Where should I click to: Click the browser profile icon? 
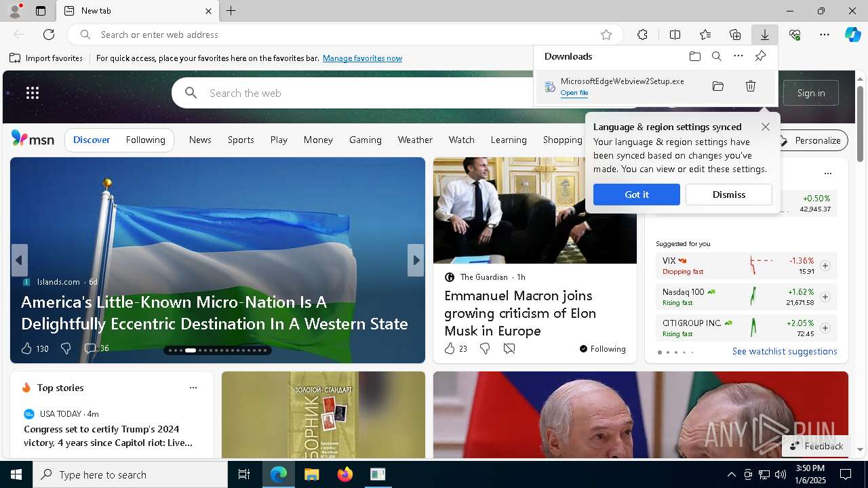(x=15, y=11)
